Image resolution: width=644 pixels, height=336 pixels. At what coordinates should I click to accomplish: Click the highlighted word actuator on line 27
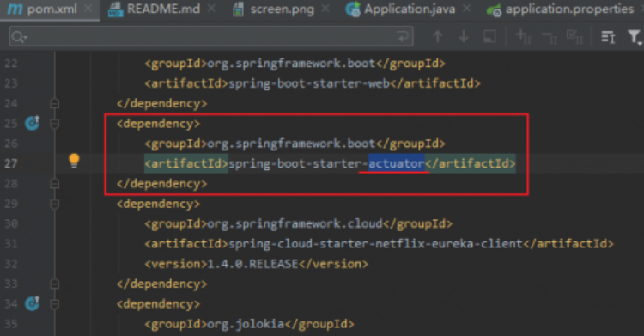coord(397,163)
